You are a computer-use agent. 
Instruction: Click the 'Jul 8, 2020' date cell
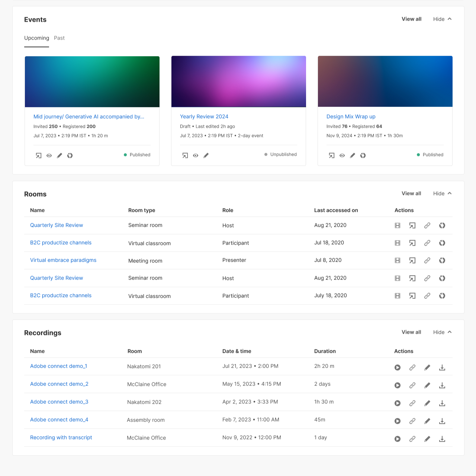328,260
